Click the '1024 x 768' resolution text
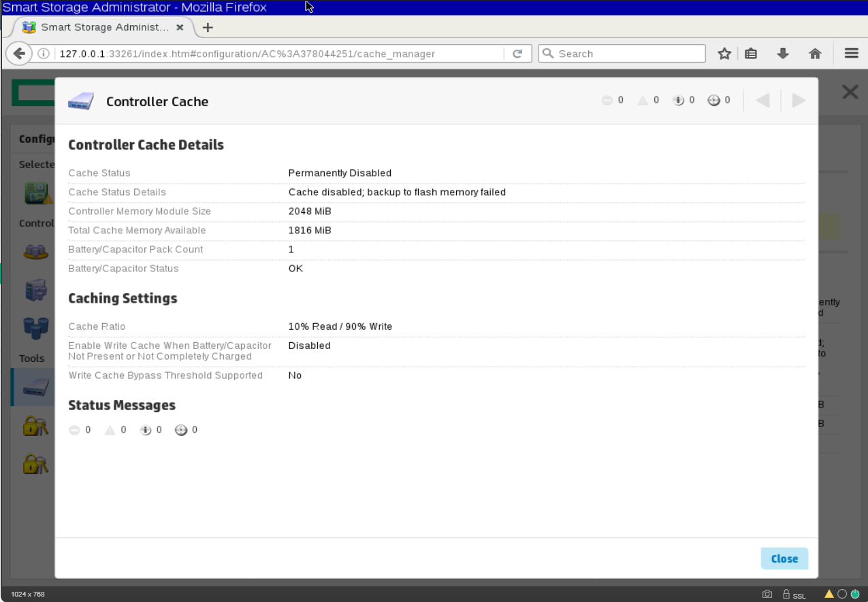Viewport: 868px width, 602px height. click(28, 594)
